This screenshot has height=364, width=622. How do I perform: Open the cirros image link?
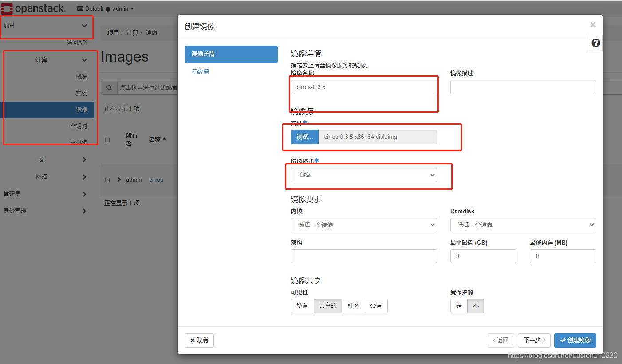coord(156,180)
